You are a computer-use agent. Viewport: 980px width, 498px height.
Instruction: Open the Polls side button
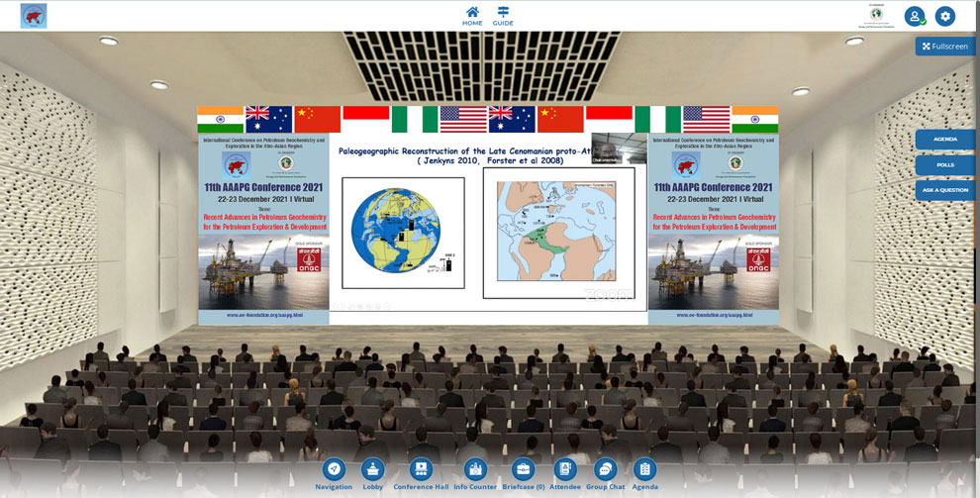[945, 165]
